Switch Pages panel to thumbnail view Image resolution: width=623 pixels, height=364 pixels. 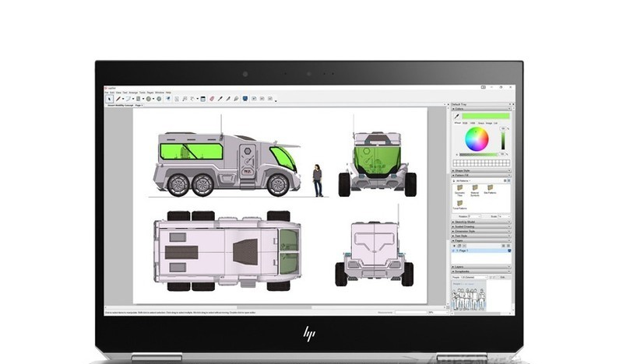pos(509,246)
